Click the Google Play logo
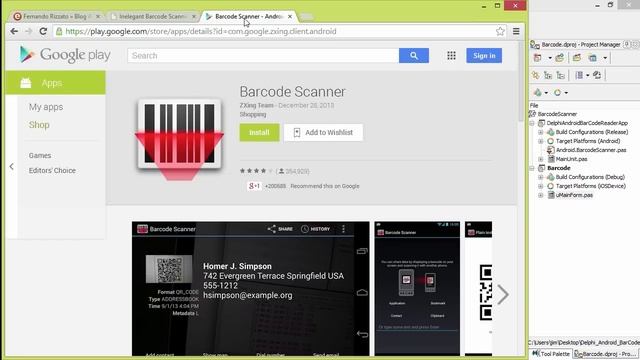 65,55
